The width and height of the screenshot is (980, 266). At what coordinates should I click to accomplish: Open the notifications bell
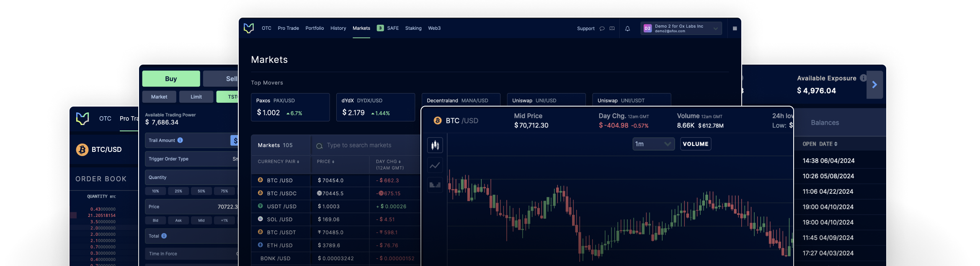click(x=627, y=29)
